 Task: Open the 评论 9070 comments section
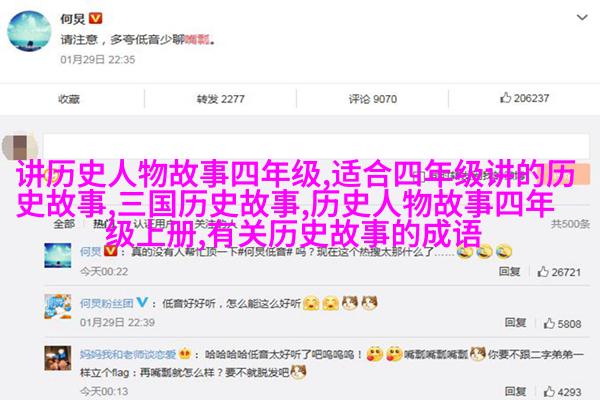coord(372,99)
